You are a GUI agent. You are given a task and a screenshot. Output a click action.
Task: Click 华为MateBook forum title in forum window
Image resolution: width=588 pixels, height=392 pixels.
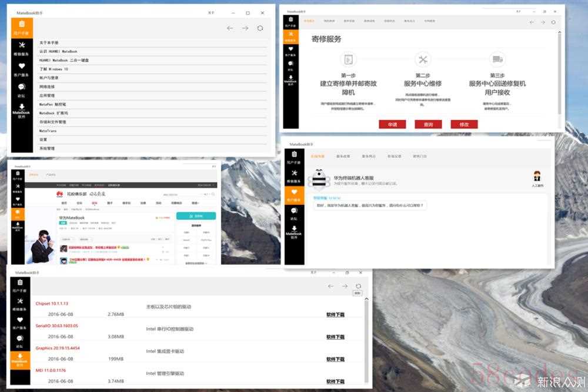72,218
